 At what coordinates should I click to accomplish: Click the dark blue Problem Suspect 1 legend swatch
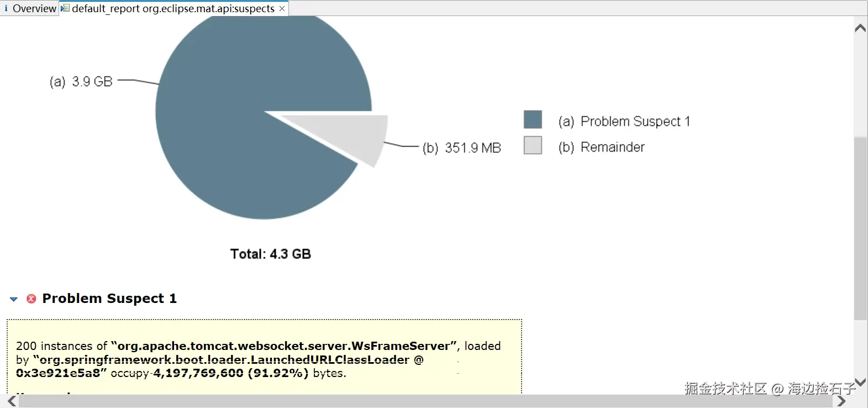pyautogui.click(x=533, y=119)
